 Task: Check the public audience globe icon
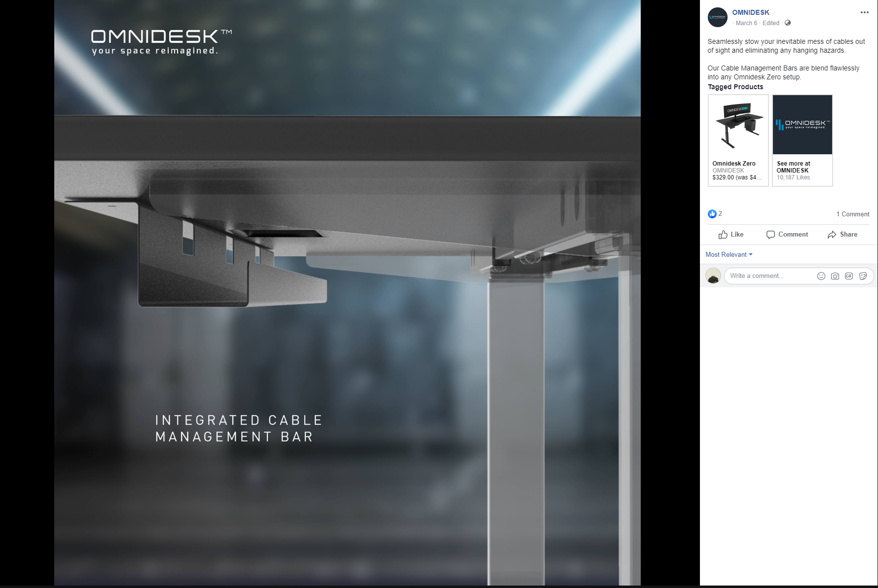788,23
